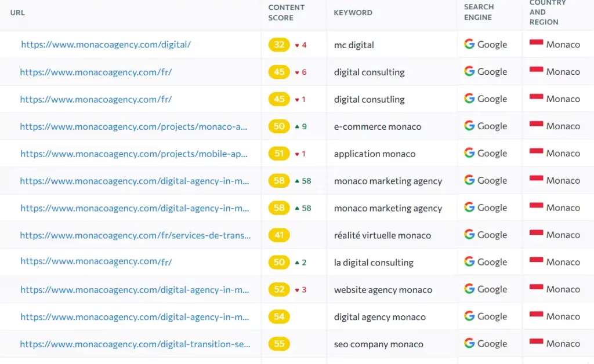Click the Monaco flag for website agency monaco

[536, 288]
